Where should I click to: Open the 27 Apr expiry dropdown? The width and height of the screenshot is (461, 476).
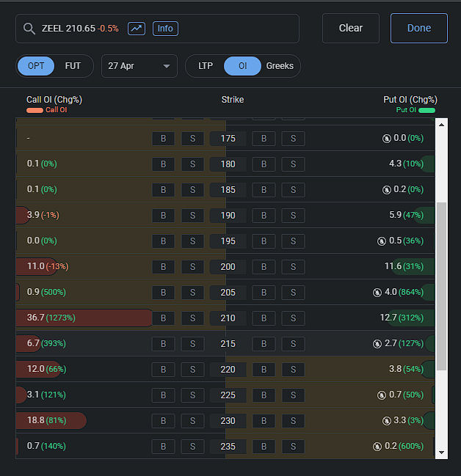(139, 66)
